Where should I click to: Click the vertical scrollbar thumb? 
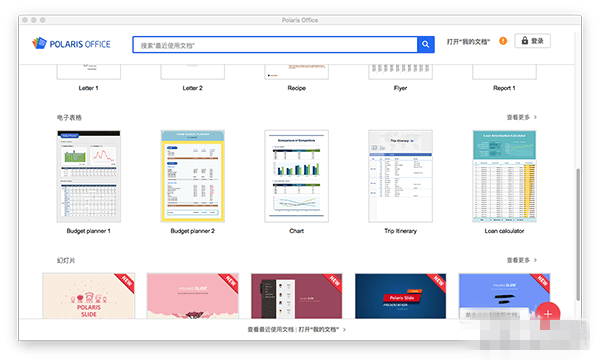578,234
